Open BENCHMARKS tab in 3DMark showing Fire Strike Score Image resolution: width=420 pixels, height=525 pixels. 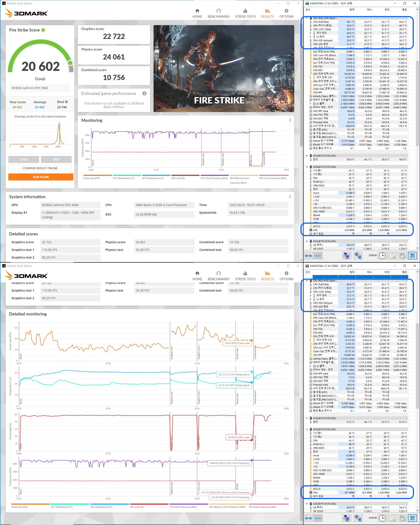pyautogui.click(x=218, y=13)
